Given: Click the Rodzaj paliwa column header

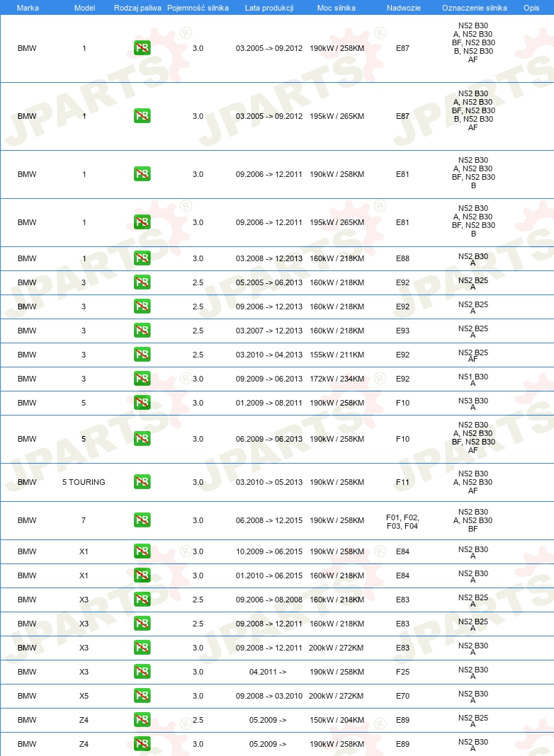Looking at the screenshot, I should (137, 8).
